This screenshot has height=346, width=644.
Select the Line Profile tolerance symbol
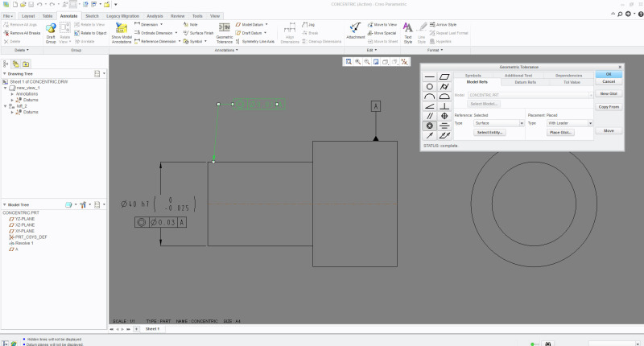[430, 97]
